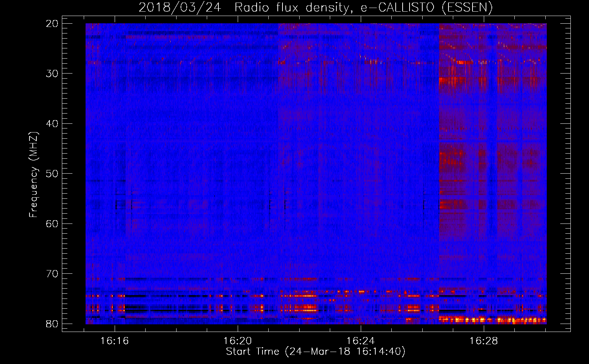Click the 70 frequency tick label
The image size is (589, 364).
[52, 274]
